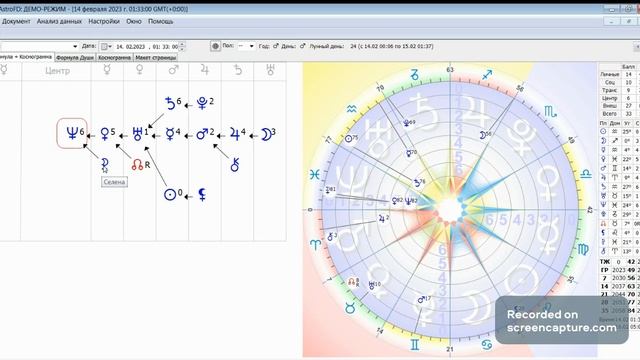Click the Moon marker 56 in the chart
The image size is (640, 360).
pos(485,134)
